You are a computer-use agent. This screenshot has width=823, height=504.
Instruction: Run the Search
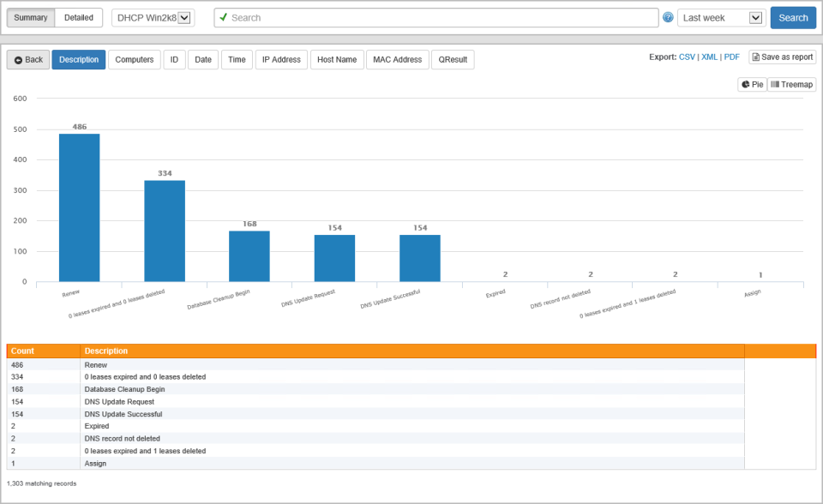(x=793, y=17)
